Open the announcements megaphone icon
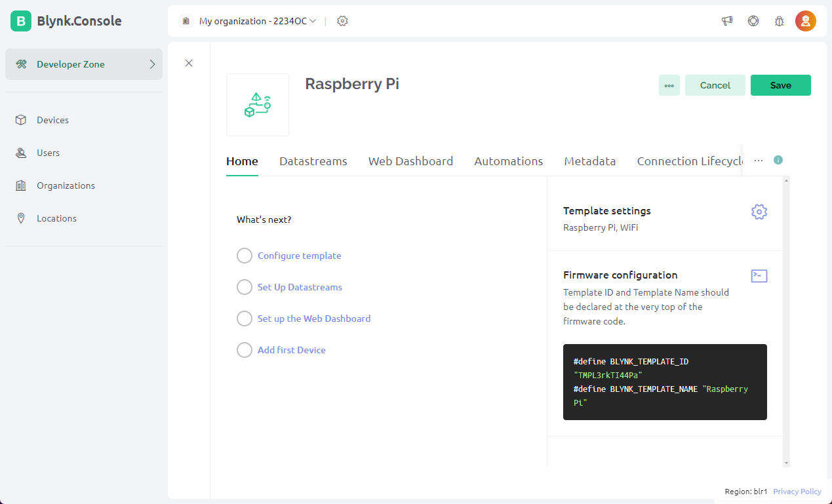Image resolution: width=832 pixels, height=504 pixels. 727,21
